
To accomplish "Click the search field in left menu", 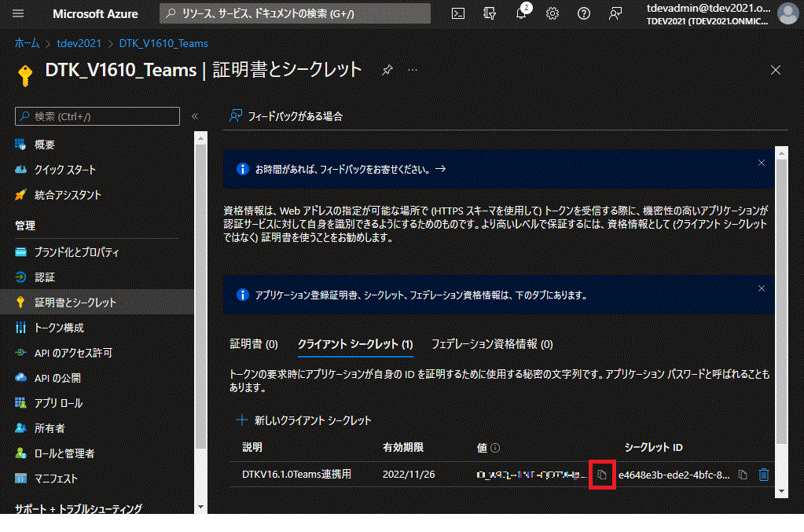I will pyautogui.click(x=97, y=116).
